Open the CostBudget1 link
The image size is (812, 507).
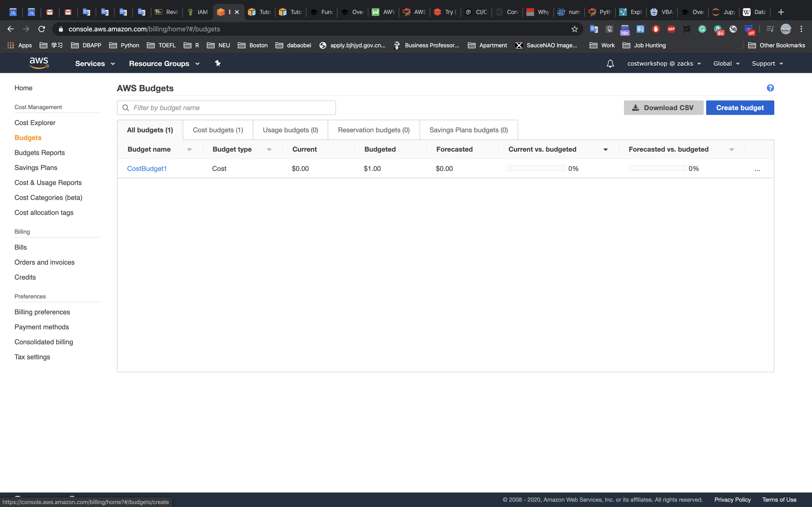point(147,169)
